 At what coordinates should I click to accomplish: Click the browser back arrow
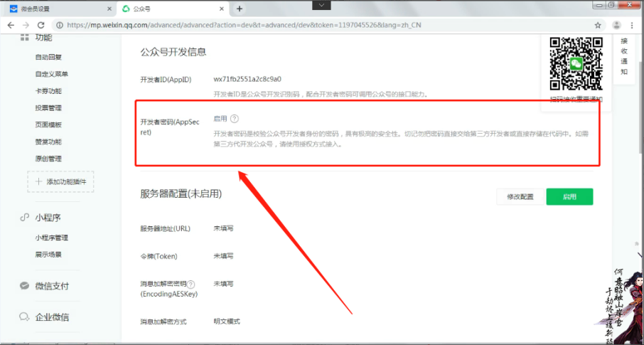11,25
